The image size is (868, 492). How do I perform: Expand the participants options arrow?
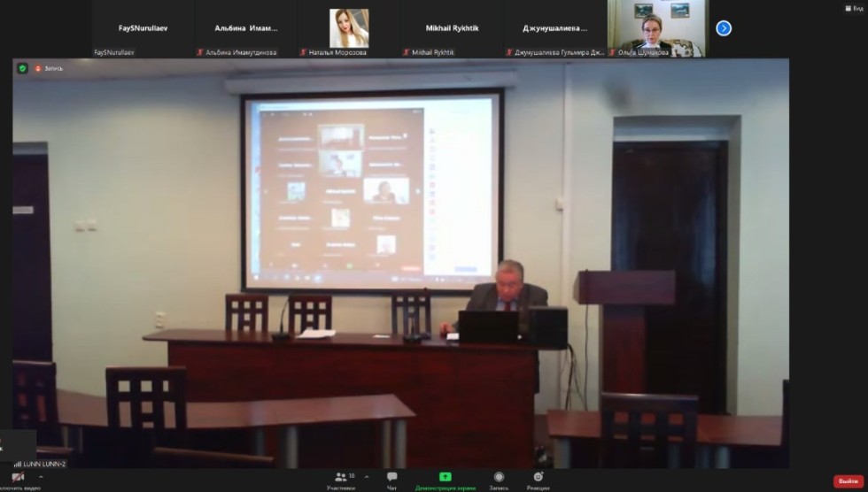click(x=364, y=476)
